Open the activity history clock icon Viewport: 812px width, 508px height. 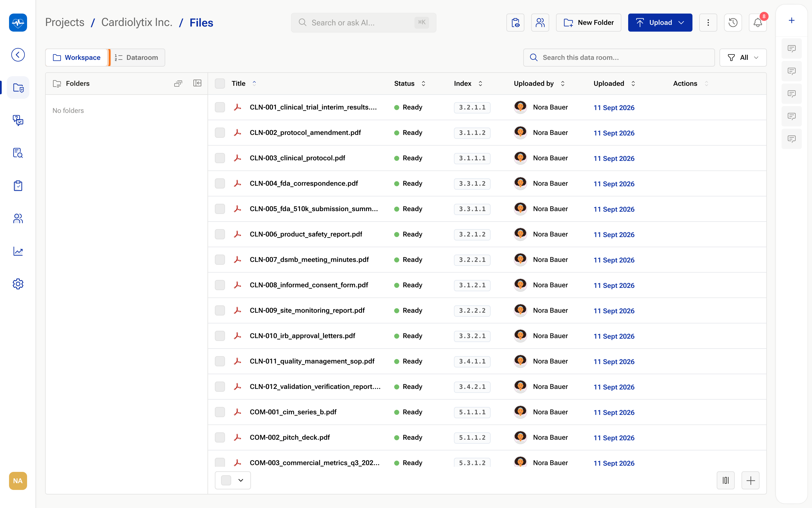point(733,23)
